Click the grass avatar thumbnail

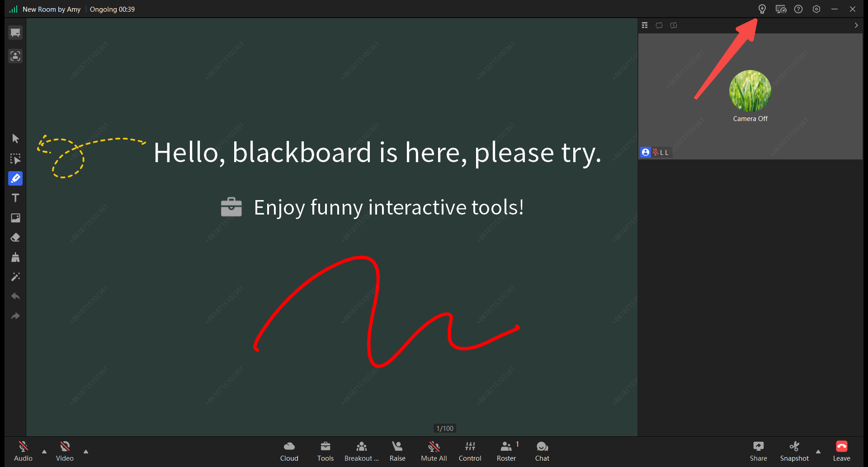750,91
